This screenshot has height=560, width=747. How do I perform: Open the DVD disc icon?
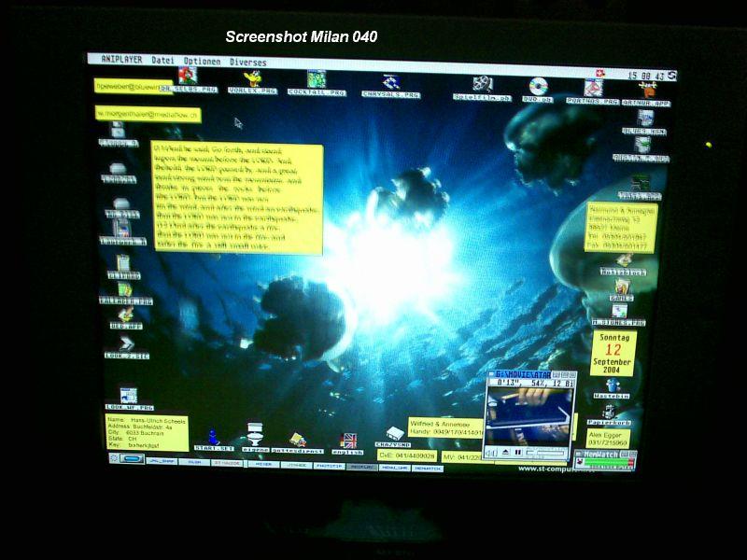(x=539, y=87)
